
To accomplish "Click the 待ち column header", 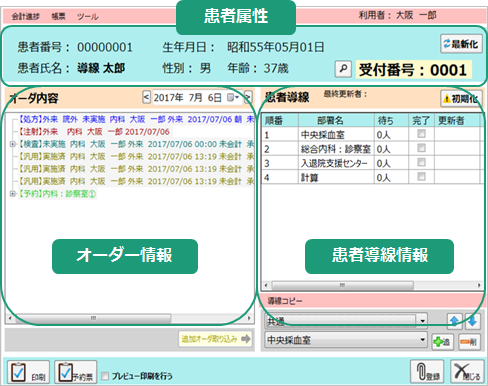I will 391,120.
